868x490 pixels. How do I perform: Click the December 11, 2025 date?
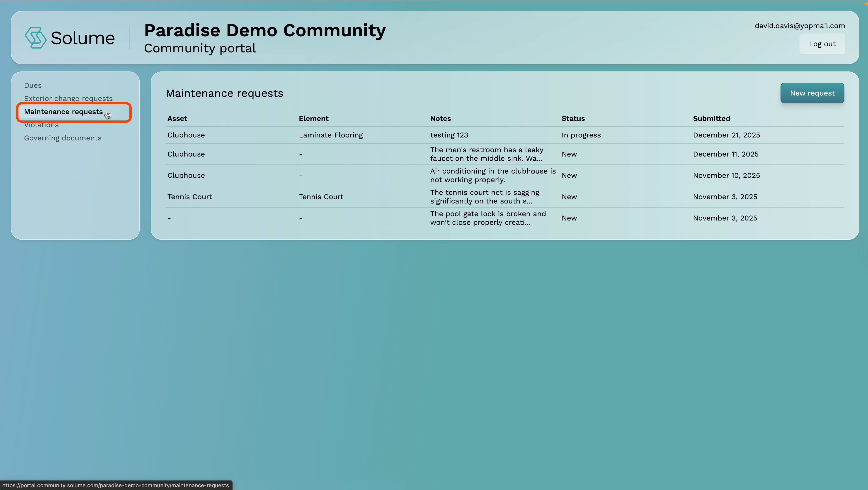pos(725,154)
